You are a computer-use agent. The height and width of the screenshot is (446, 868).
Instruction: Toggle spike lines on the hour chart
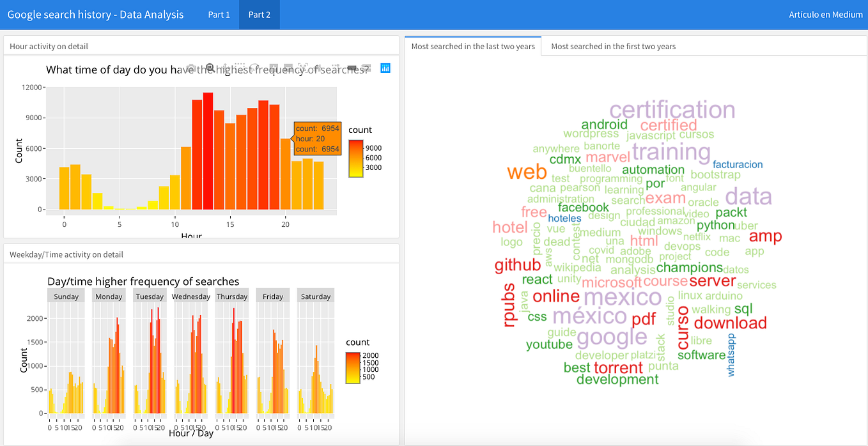pyautogui.click(x=335, y=67)
